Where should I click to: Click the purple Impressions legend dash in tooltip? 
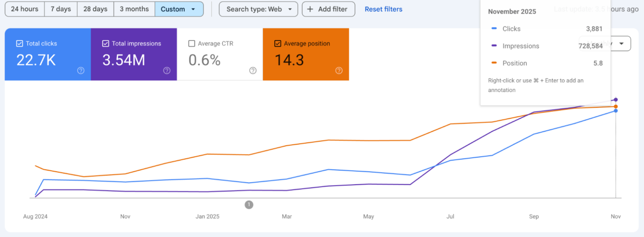click(494, 45)
